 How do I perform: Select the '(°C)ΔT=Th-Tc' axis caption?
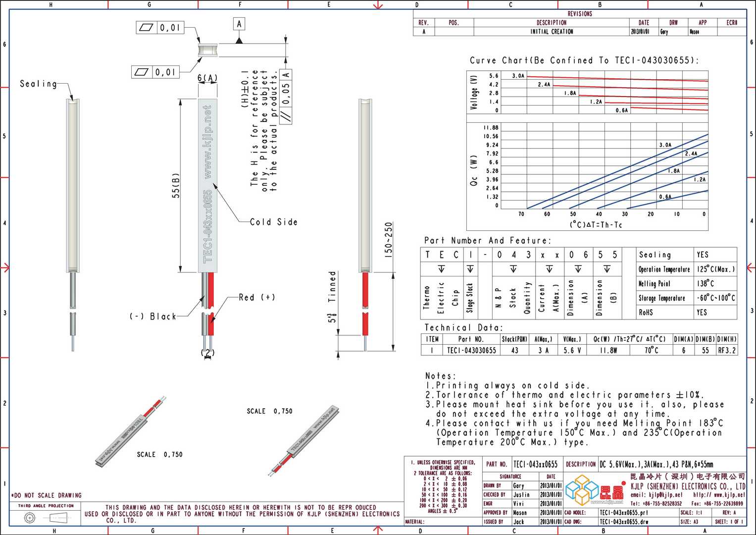pos(596,225)
